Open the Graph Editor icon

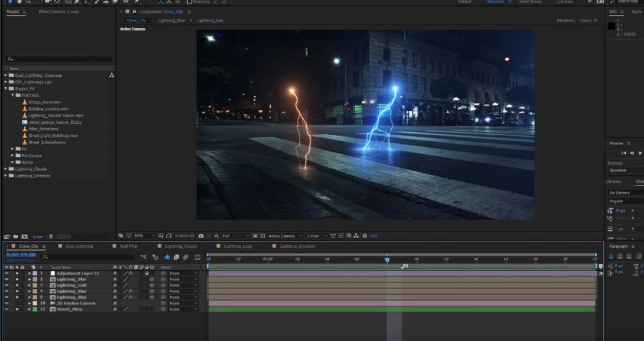point(198,257)
